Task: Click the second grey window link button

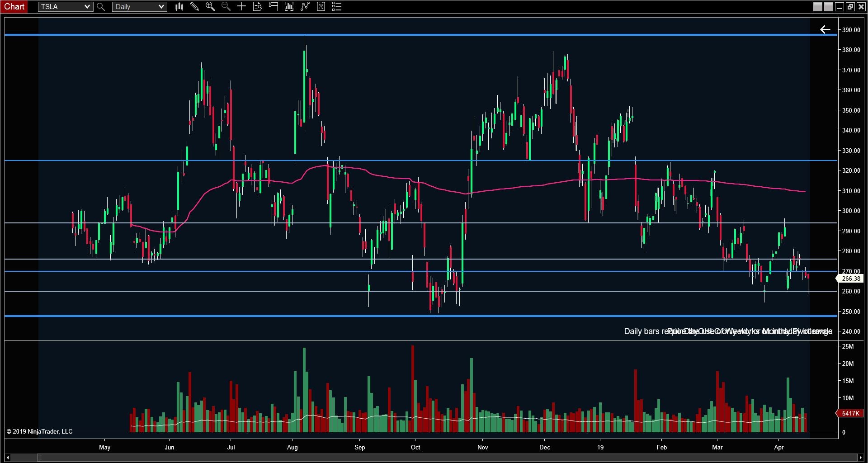Action: (829, 7)
